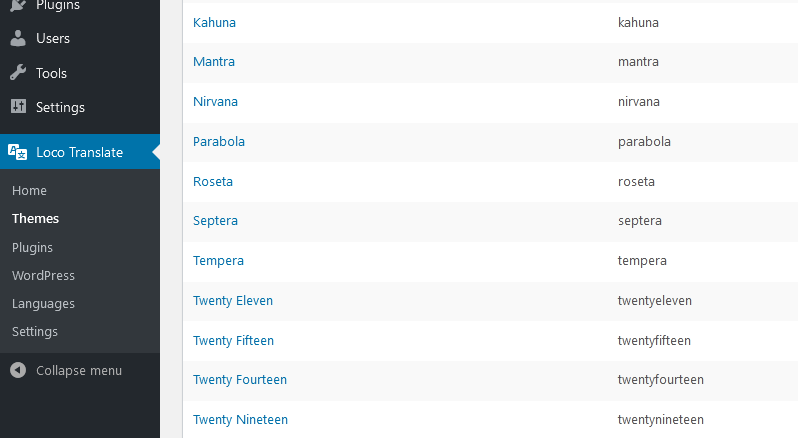Image resolution: width=798 pixels, height=438 pixels.
Task: Click the Plugins plug icon
Action: pyautogui.click(x=18, y=5)
